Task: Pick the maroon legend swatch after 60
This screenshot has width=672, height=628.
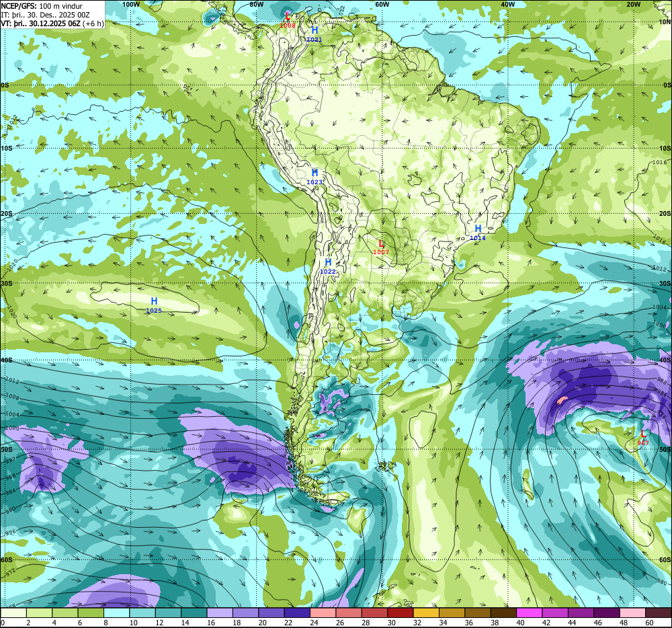Action: [x=659, y=613]
